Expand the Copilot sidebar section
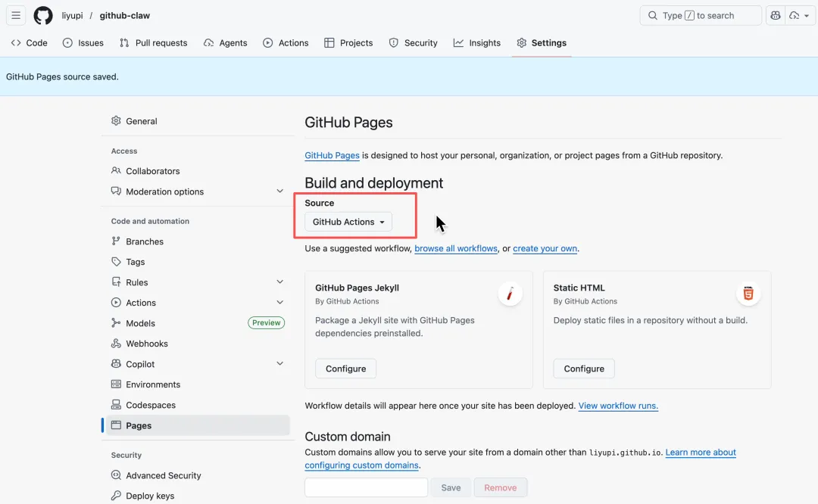The image size is (818, 504). coord(279,364)
